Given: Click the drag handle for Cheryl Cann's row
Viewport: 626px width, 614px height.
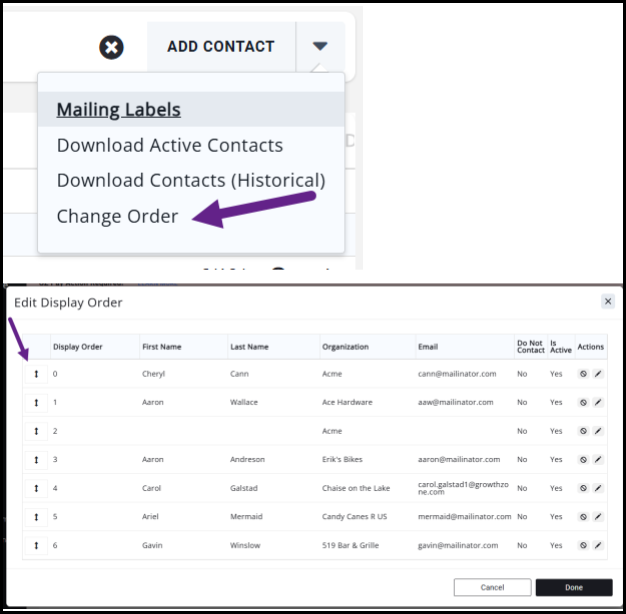Looking at the screenshot, I should tap(36, 374).
